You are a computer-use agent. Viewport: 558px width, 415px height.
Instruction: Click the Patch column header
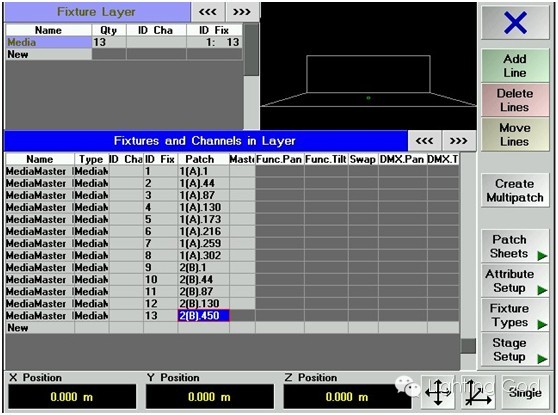click(x=204, y=159)
